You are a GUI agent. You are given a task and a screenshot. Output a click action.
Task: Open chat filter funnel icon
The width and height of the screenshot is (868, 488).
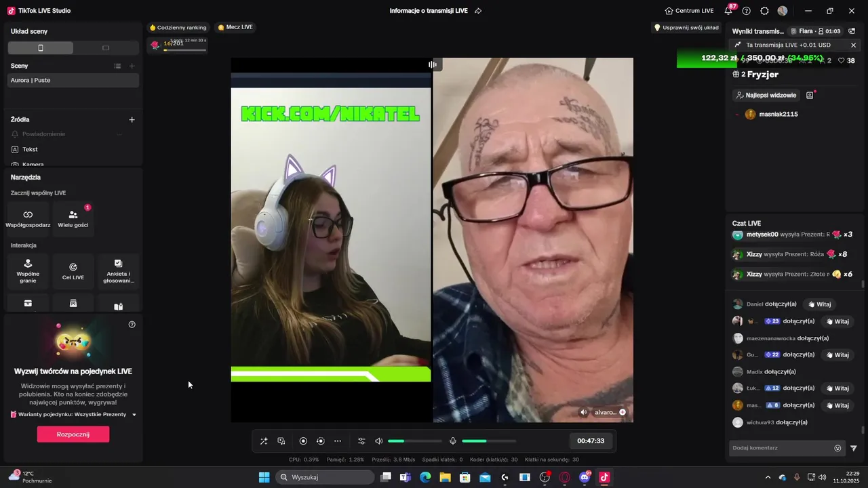tap(854, 448)
